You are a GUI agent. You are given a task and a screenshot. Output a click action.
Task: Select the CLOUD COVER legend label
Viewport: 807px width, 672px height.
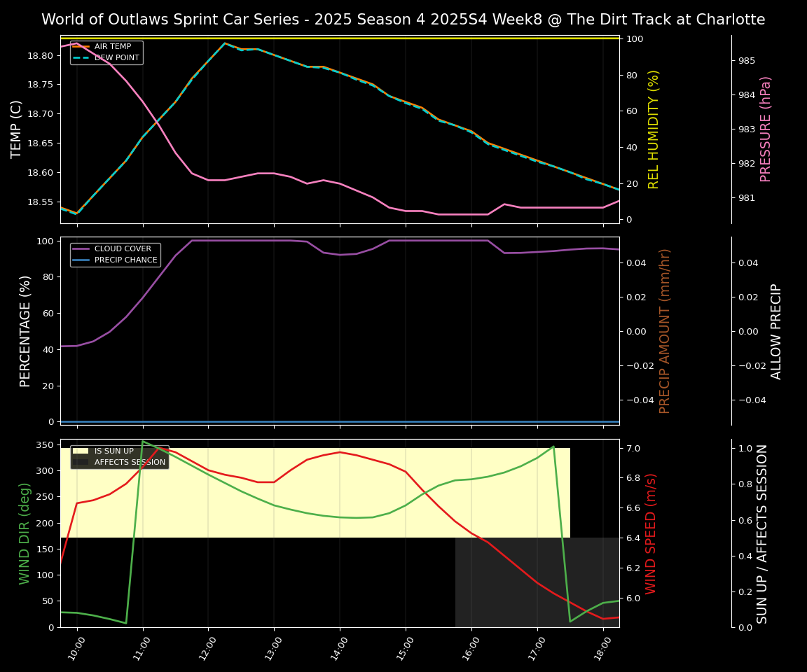coord(121,248)
